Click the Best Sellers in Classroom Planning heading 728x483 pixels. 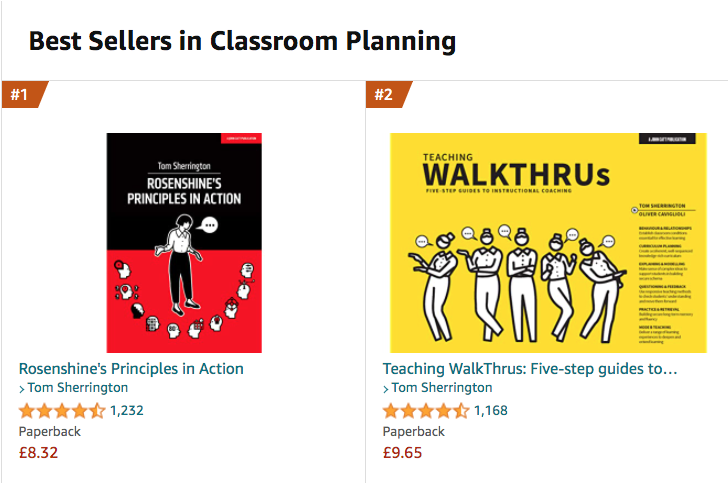pyautogui.click(x=242, y=41)
